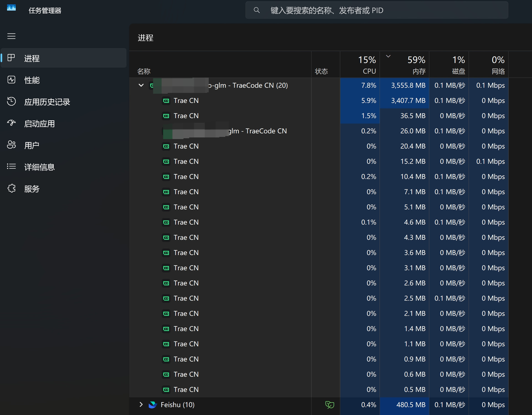This screenshot has height=415, width=532.
Task: Open the 详细信息 (Details) page
Action: (x=64, y=167)
